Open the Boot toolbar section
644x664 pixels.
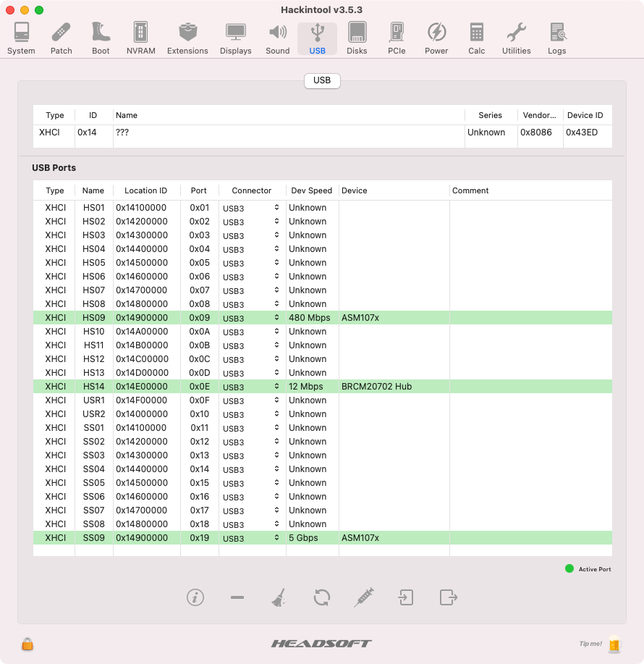pyautogui.click(x=101, y=38)
